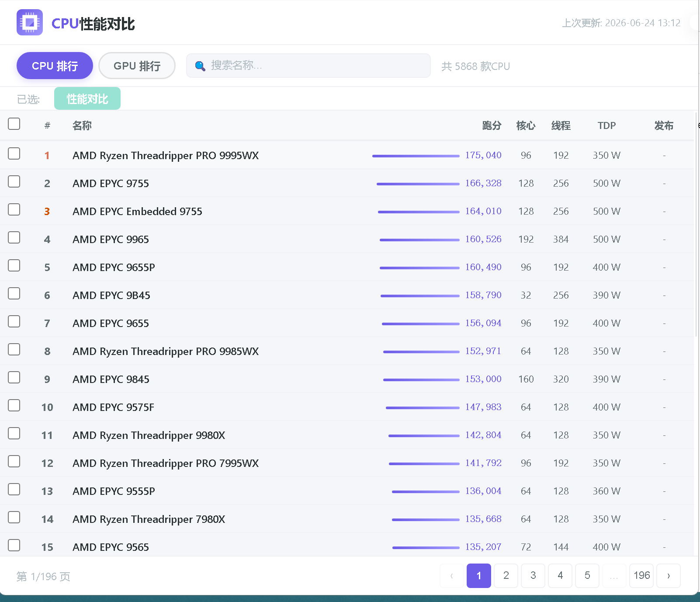Click the score bar for AMD EPYC 9655

point(421,324)
